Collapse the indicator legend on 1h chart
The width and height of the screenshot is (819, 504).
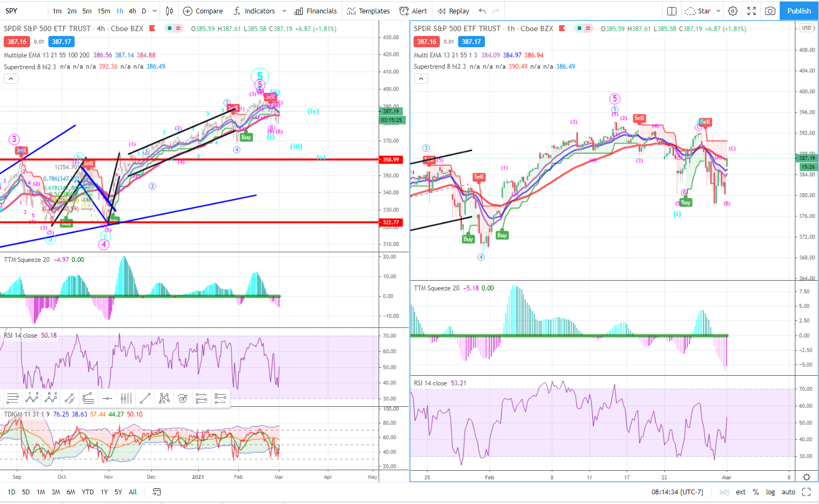click(421, 79)
